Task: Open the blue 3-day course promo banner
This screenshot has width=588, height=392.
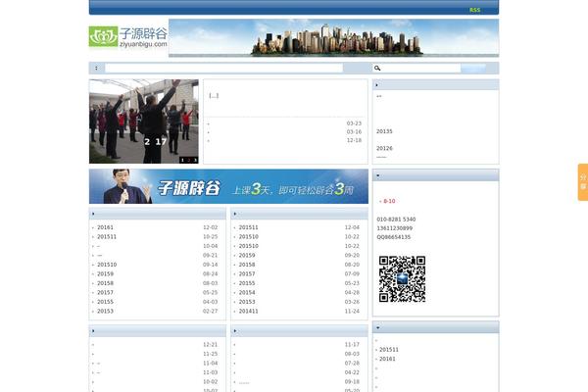Action: (227, 186)
